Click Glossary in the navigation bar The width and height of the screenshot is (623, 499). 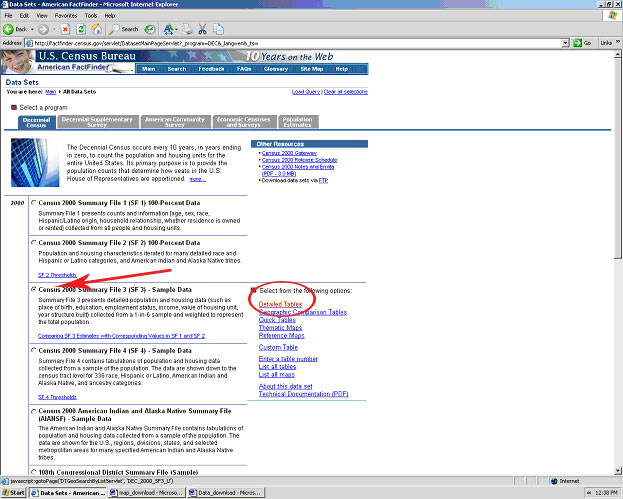(x=276, y=69)
